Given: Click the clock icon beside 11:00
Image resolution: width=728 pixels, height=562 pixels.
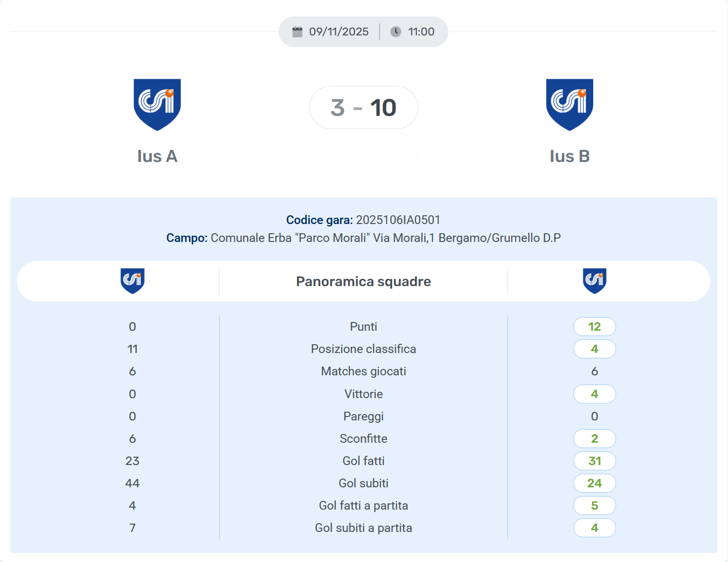Looking at the screenshot, I should point(396,32).
